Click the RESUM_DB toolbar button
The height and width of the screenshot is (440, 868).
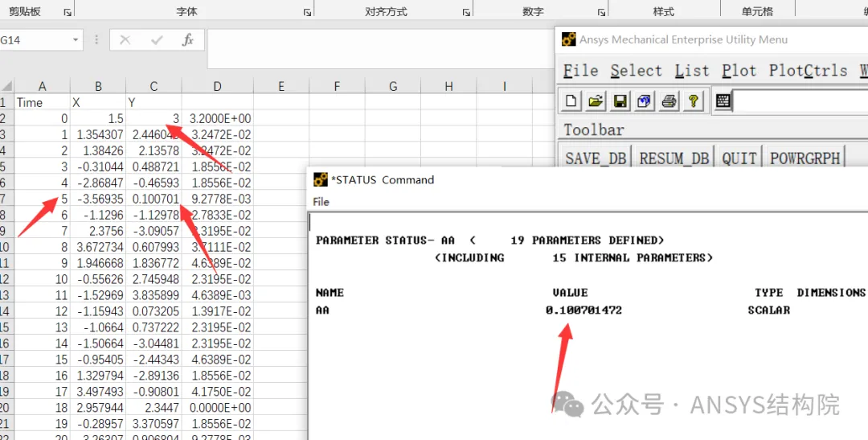coord(674,158)
